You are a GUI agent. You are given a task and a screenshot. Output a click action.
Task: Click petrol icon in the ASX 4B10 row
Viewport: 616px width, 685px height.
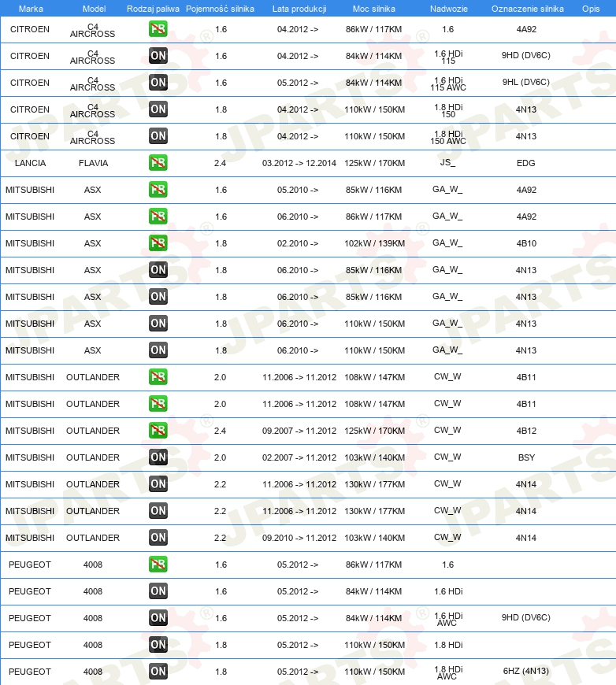[x=158, y=243]
